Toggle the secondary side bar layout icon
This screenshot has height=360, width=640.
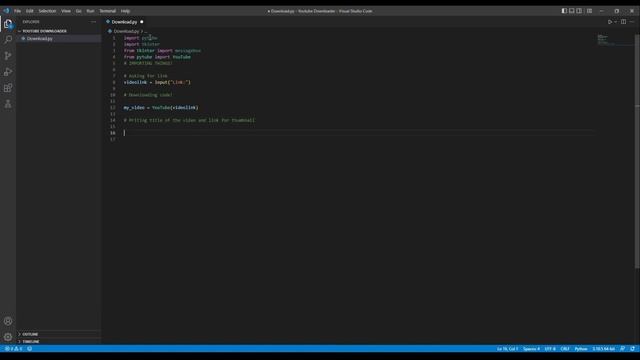[579, 11]
